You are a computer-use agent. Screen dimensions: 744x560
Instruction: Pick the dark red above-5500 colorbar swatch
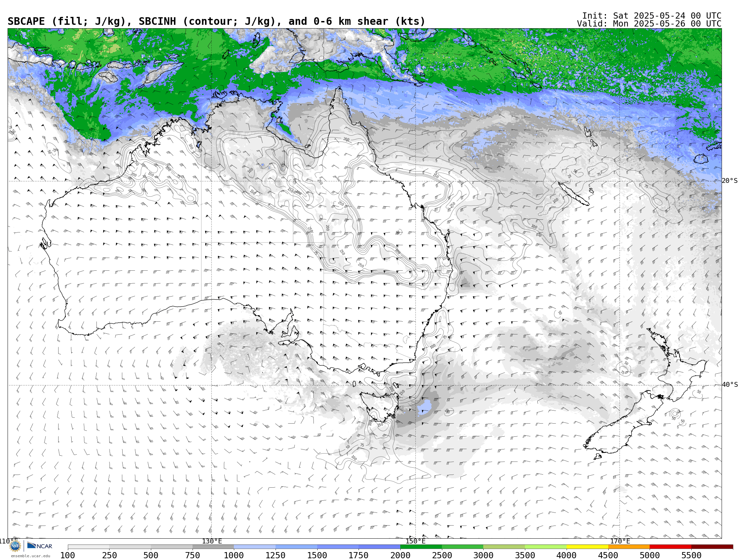(x=712, y=547)
